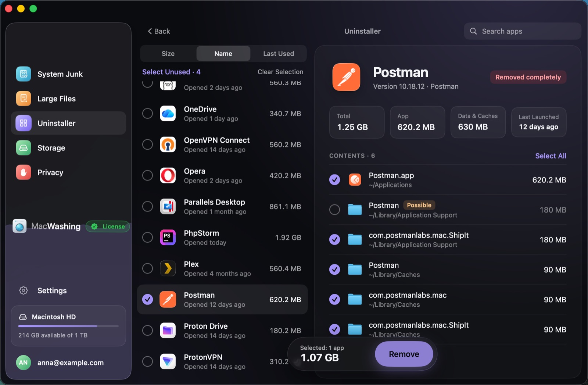
Task: Click 214 GB available of 1 TB text
Action: [x=53, y=335]
